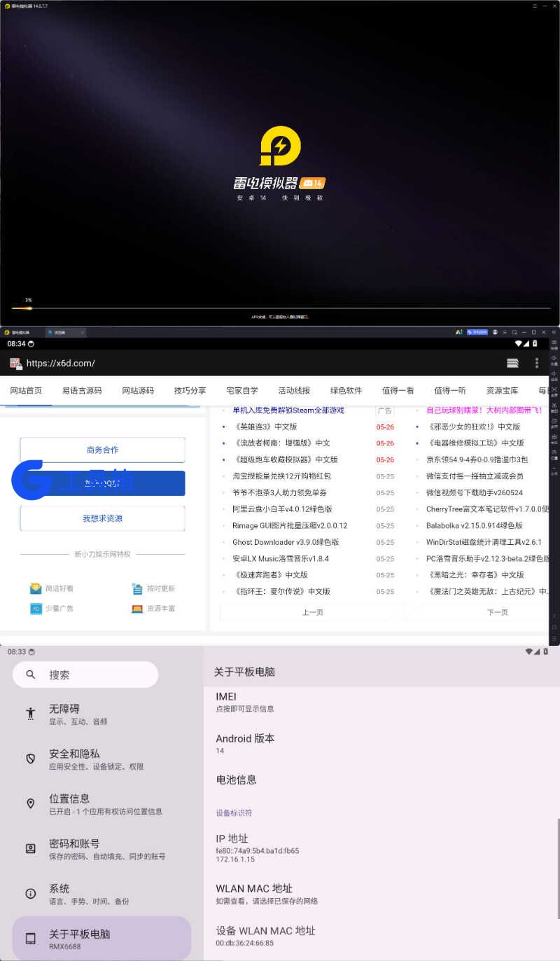Open the 易语言源码 nav tab
Image resolution: width=560 pixels, height=961 pixels.
point(82,391)
